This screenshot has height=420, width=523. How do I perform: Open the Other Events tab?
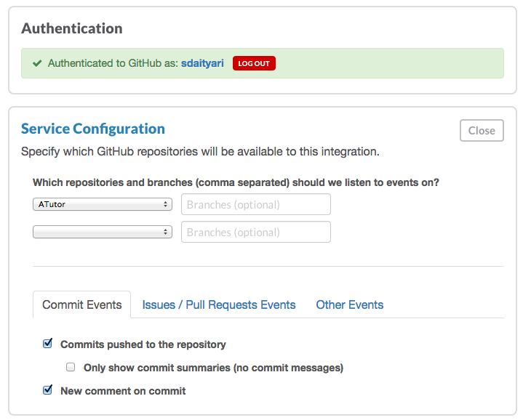349,304
